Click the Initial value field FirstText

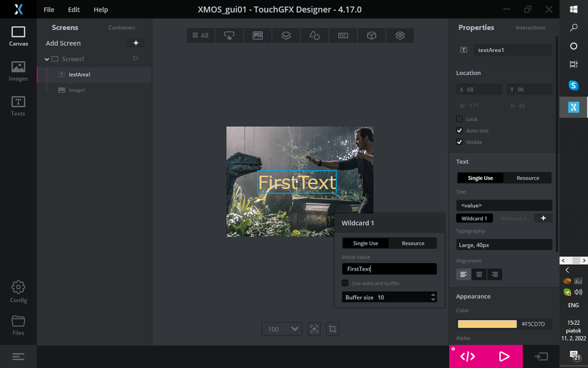389,269
